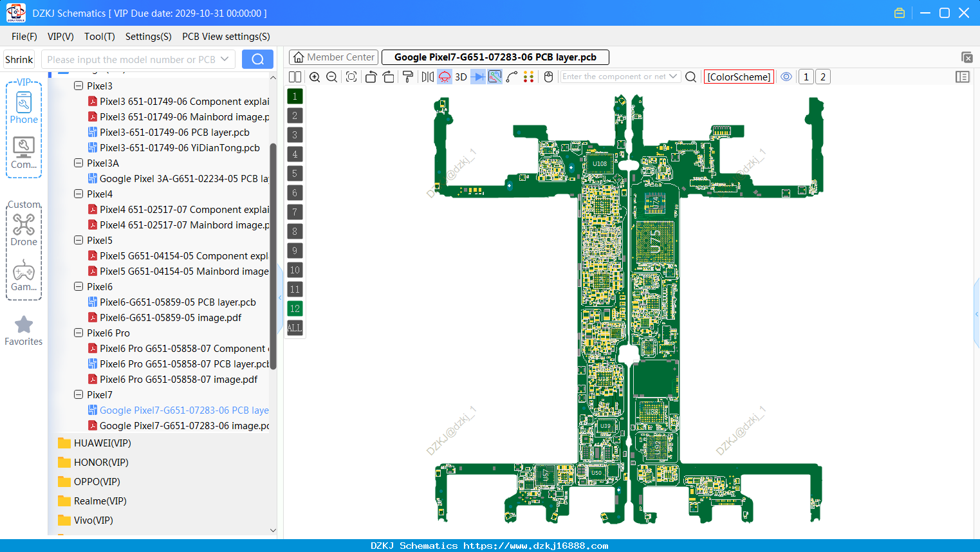
Task: Select PCB layer 12
Action: click(x=295, y=309)
